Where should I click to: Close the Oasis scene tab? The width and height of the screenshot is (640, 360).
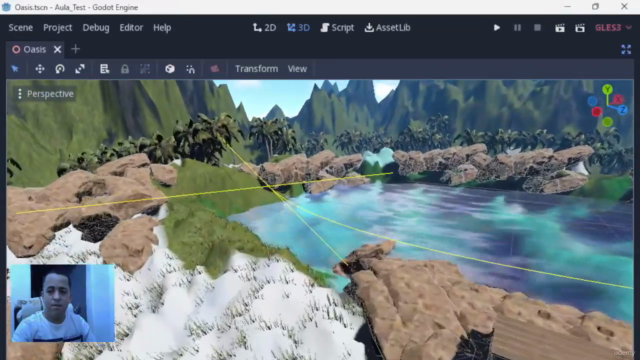click(x=58, y=49)
